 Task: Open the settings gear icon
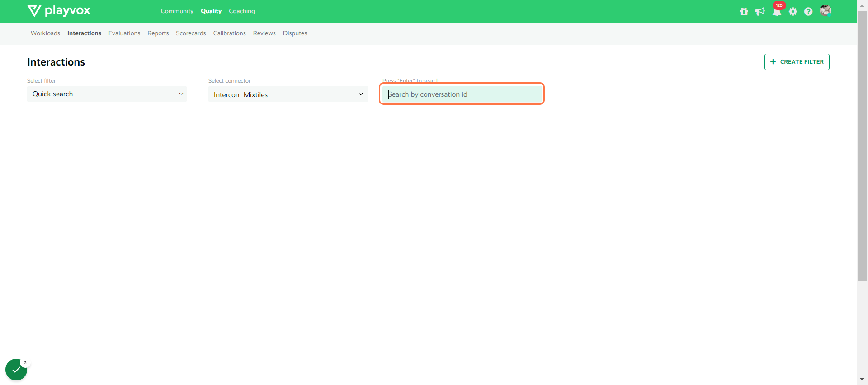pos(793,11)
